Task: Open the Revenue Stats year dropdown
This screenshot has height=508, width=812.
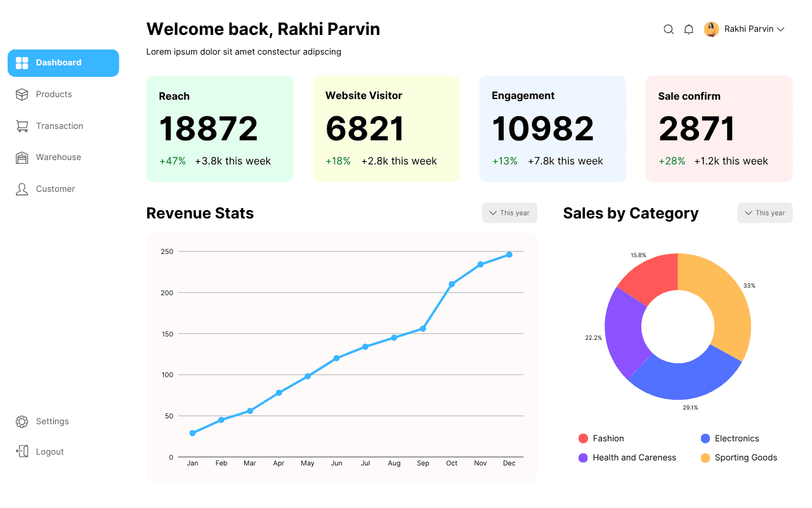Action: (x=509, y=213)
